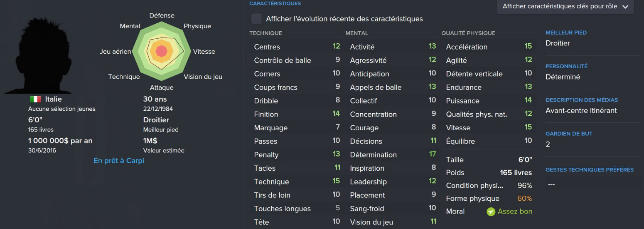Click the Italy flag icon

coord(35,99)
